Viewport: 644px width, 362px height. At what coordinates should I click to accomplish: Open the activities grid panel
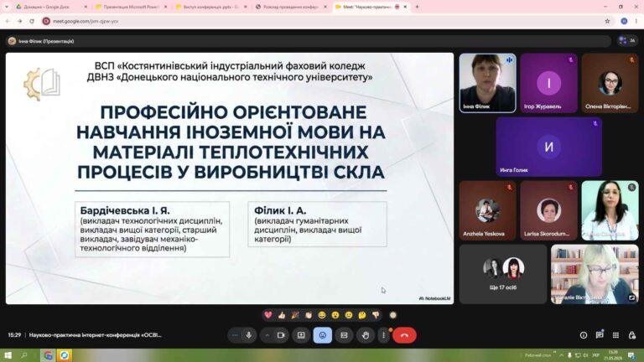point(615,335)
